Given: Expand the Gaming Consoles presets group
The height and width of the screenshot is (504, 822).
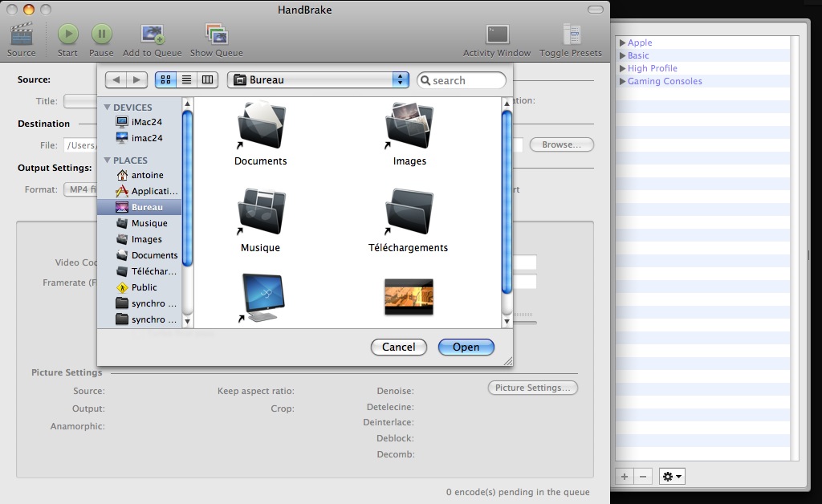Looking at the screenshot, I should [622, 81].
